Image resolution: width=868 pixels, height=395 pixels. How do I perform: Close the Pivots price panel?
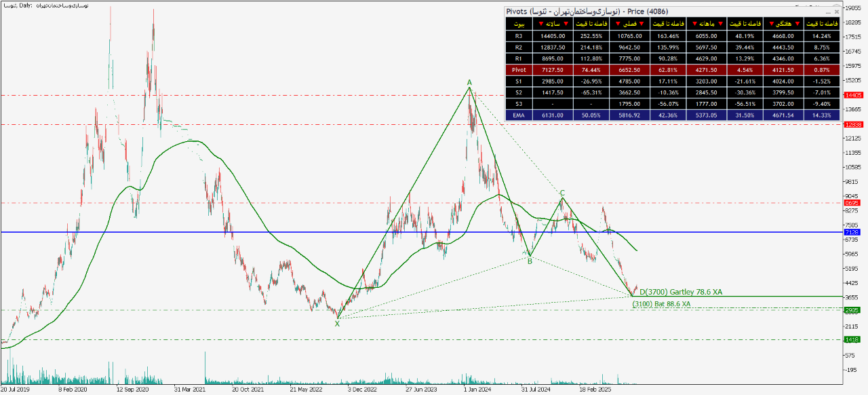click(x=836, y=12)
